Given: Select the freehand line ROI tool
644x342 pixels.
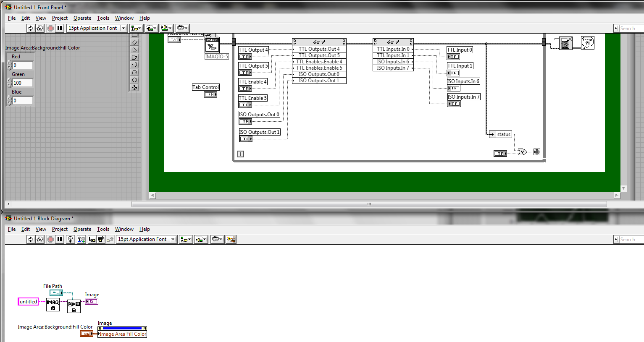Looking at the screenshot, I should click(x=134, y=65).
